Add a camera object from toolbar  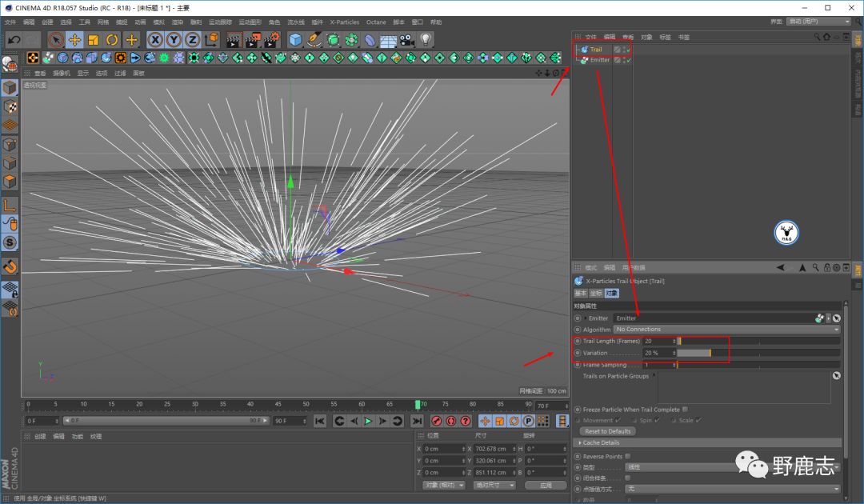(x=407, y=39)
